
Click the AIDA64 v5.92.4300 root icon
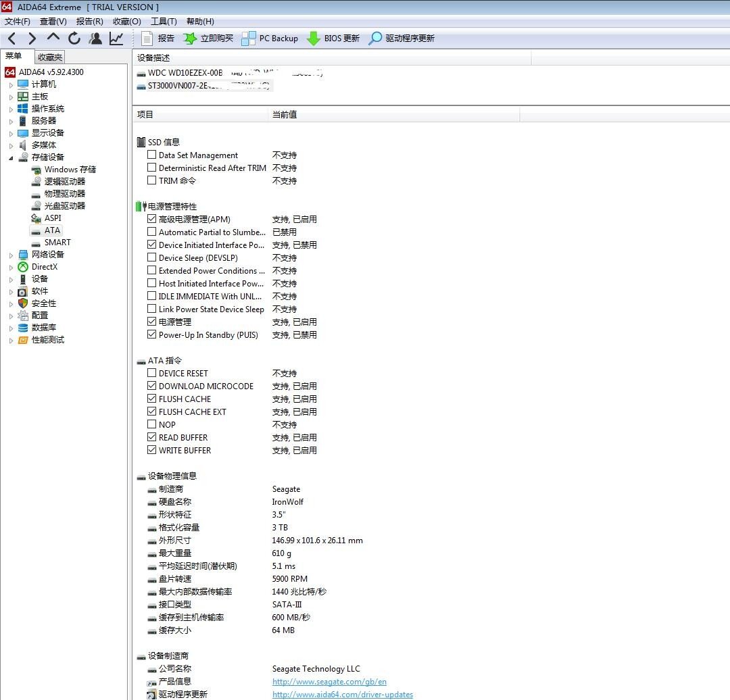click(x=9, y=72)
